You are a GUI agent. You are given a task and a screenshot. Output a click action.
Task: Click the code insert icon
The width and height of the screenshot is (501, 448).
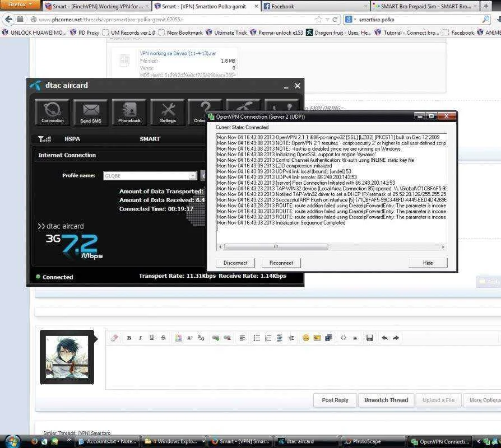click(x=344, y=338)
